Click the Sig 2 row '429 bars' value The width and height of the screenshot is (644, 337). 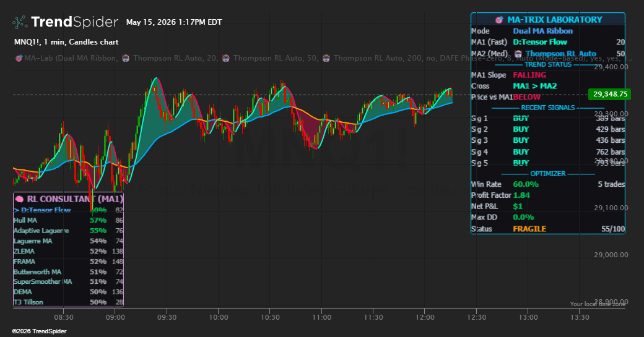click(611, 129)
